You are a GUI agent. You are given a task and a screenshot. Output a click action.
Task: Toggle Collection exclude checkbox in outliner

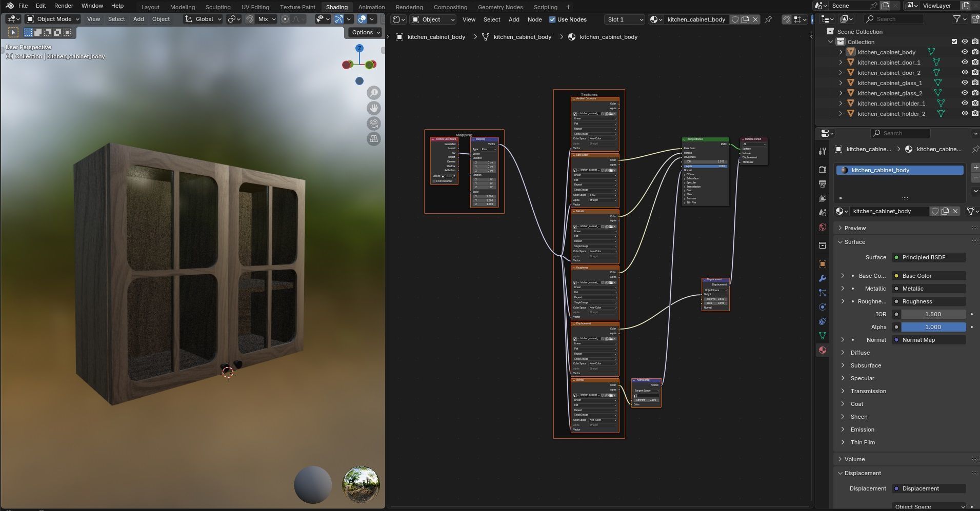click(x=954, y=42)
